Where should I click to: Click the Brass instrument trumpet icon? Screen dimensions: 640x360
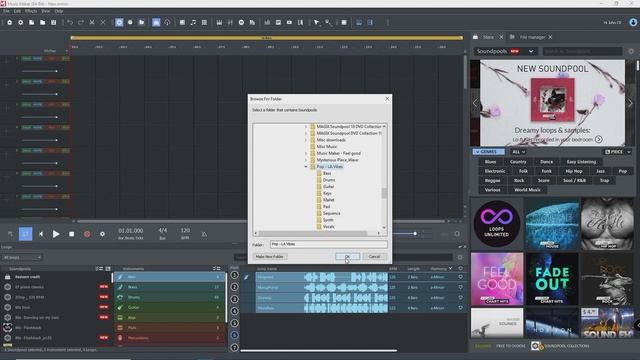(120, 287)
